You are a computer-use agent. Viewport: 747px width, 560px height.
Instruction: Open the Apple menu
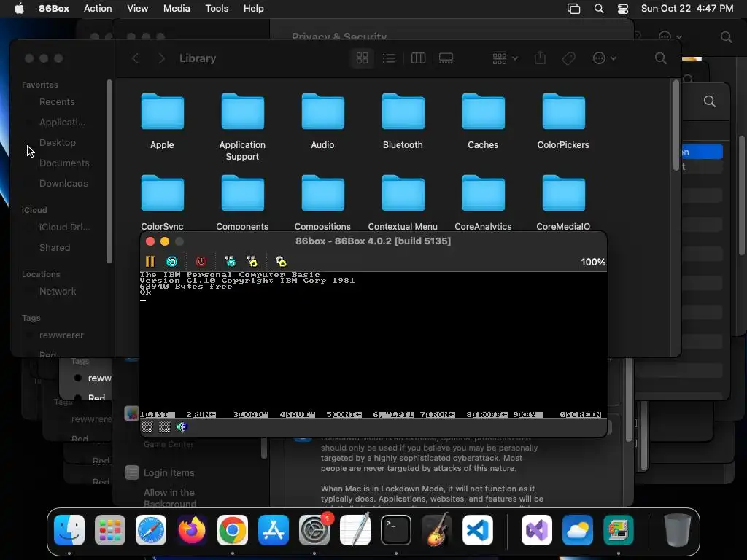click(x=19, y=9)
